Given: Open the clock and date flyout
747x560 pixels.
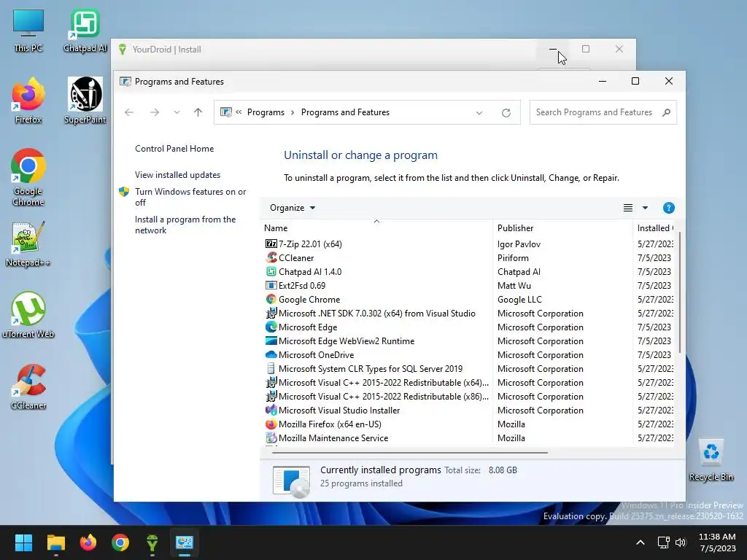Looking at the screenshot, I should pyautogui.click(x=717, y=542).
